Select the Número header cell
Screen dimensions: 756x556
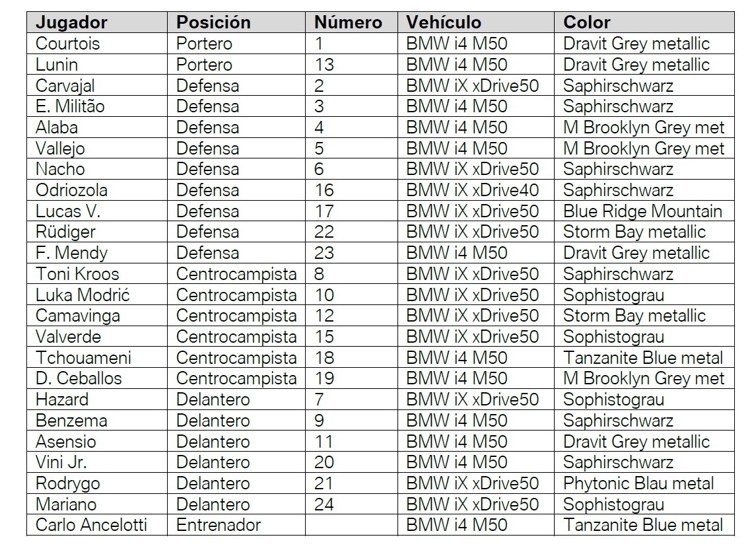pos(348,22)
